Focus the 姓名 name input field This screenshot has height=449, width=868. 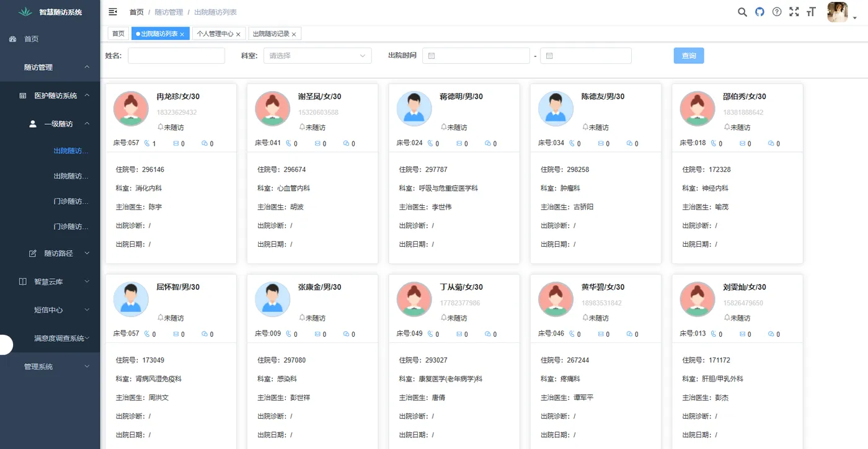tap(176, 56)
